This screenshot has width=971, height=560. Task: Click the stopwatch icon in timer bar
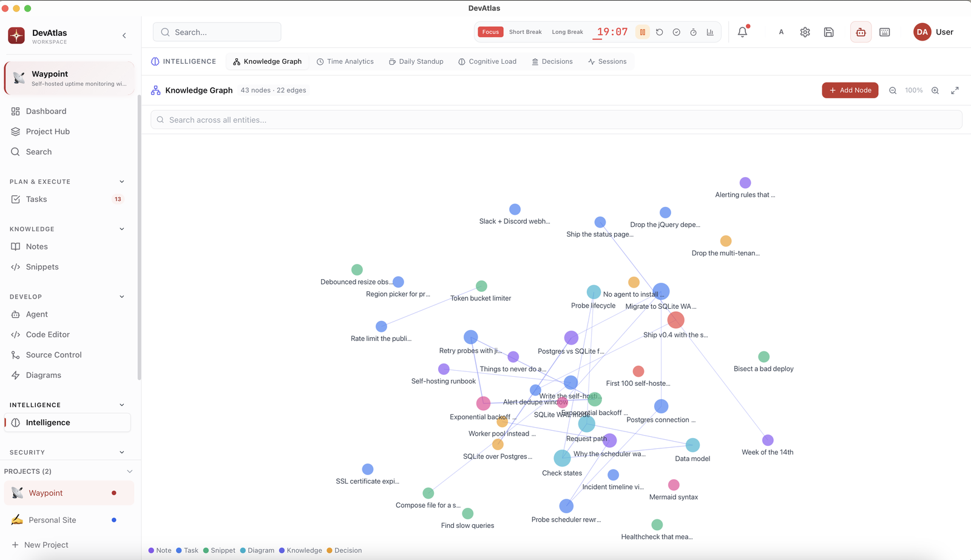[x=693, y=32]
